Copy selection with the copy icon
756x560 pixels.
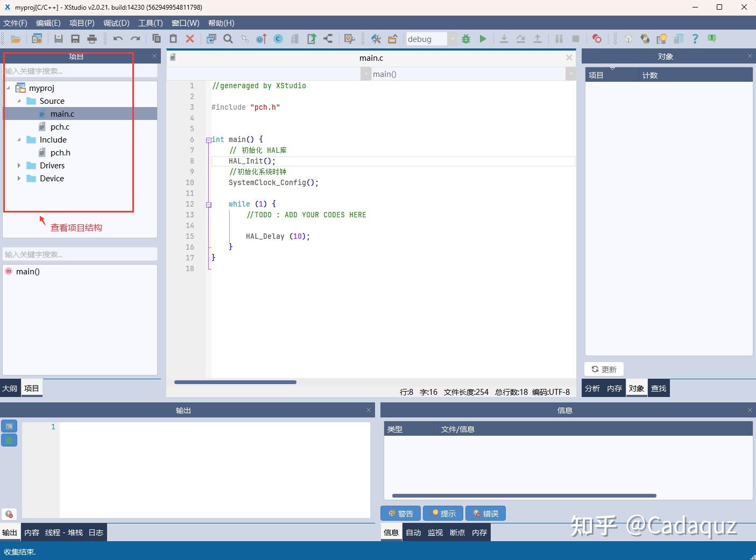[x=157, y=39]
